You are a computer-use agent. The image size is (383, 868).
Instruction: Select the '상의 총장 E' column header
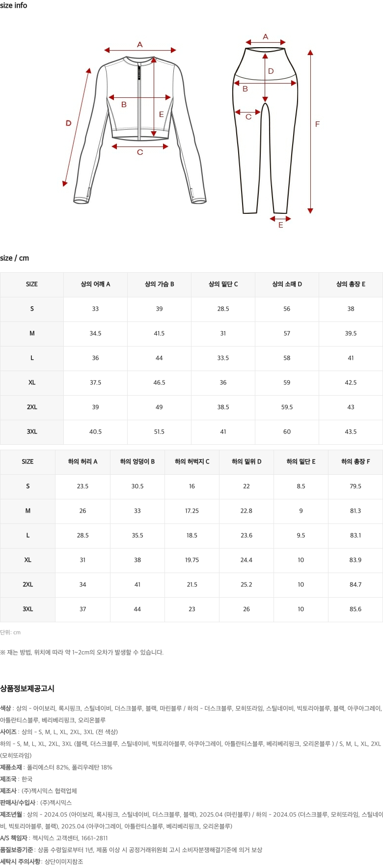pos(351,284)
